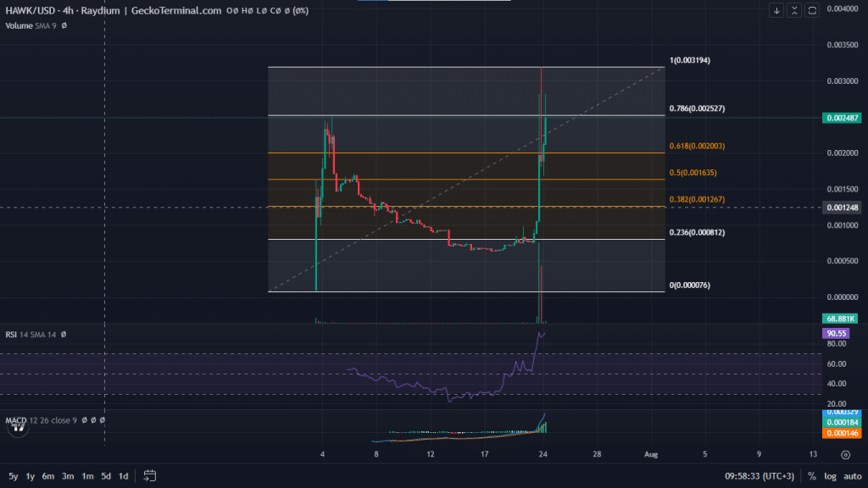Viewport: 868px width, 488px height.
Task: Select the 5y range
Action: [x=13, y=476]
